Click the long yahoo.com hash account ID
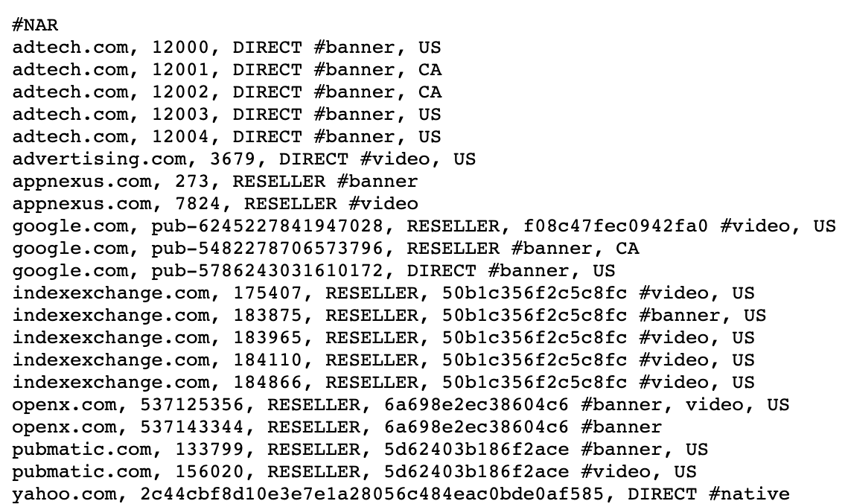 377,494
